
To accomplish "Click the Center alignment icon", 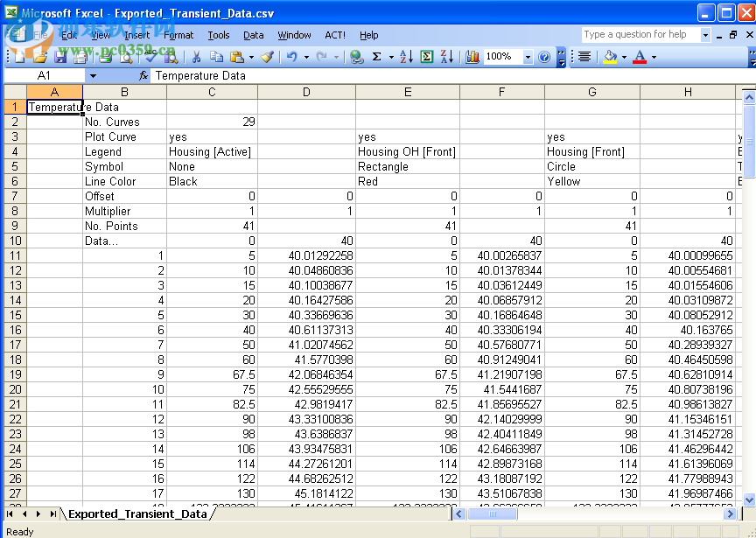I will [x=584, y=57].
